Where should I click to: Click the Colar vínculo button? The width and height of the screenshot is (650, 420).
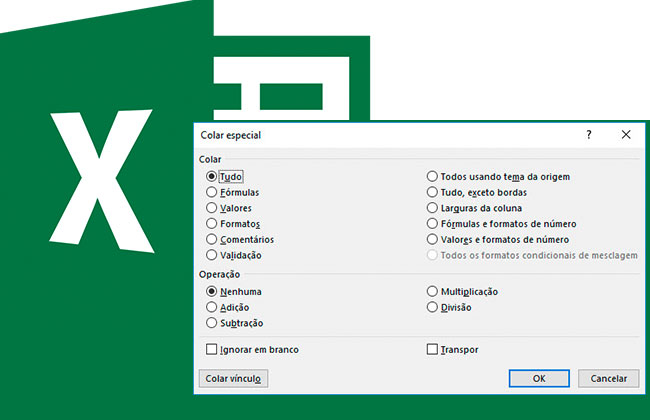pos(233,379)
